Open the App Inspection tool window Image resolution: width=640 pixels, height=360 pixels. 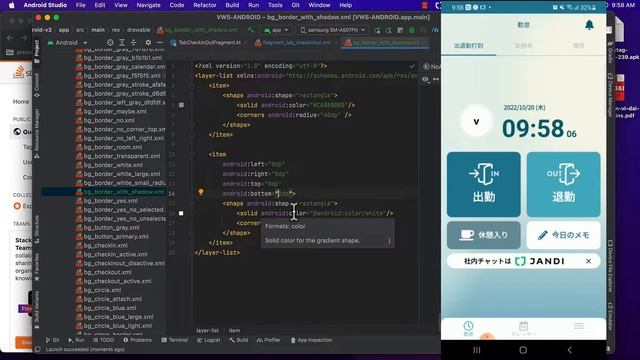pyautogui.click(x=311, y=340)
